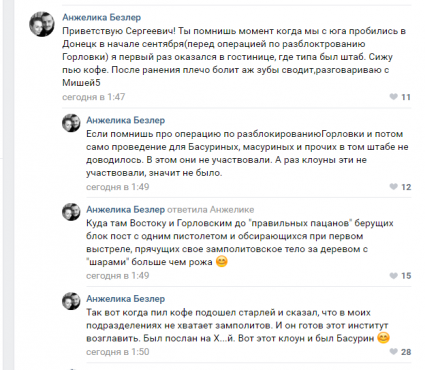This screenshot has height=370, width=425.
Task: Click the smiley emoji after 'больше чем рожа'
Action: click(222, 261)
